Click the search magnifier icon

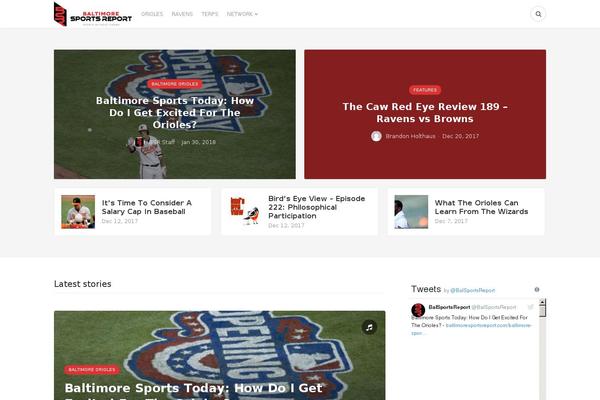tap(538, 14)
